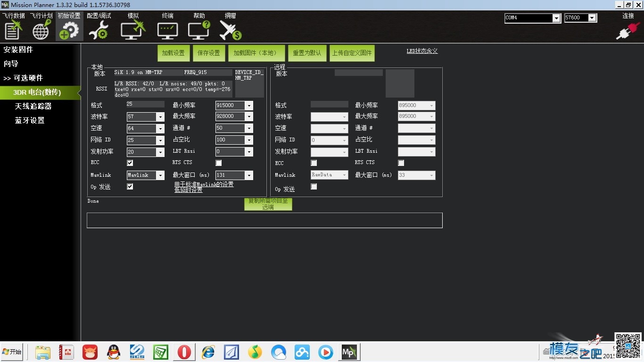Toggle the local Op 发送 checkbox
644x362 pixels.
point(130,187)
